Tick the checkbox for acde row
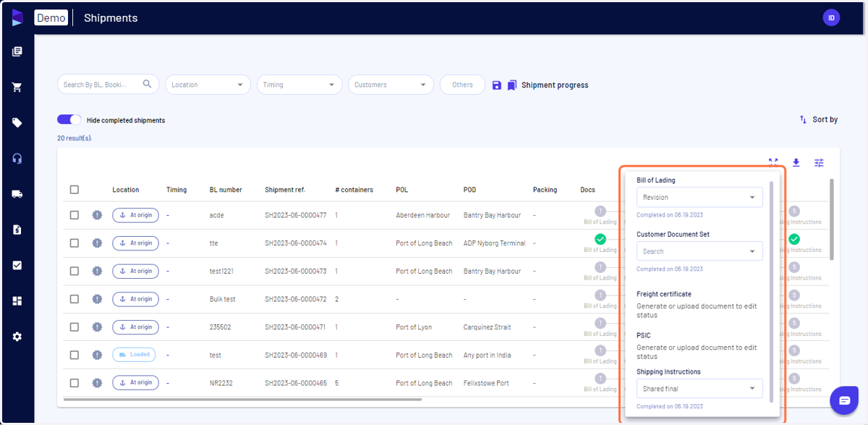The height and width of the screenshot is (425, 868). pyautogui.click(x=75, y=215)
